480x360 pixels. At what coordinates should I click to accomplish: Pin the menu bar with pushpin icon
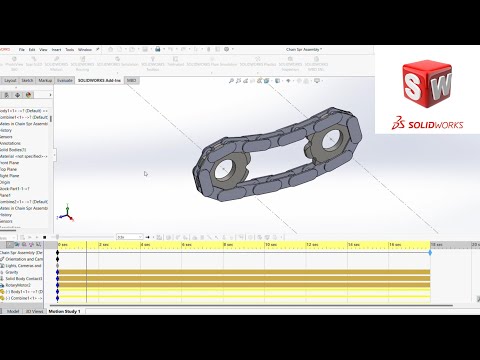(x=98, y=49)
